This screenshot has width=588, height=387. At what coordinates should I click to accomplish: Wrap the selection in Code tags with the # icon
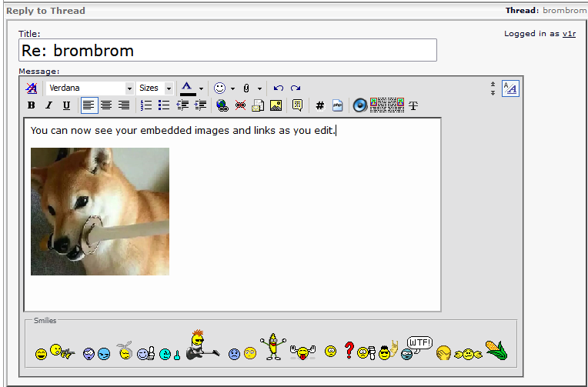tap(320, 106)
